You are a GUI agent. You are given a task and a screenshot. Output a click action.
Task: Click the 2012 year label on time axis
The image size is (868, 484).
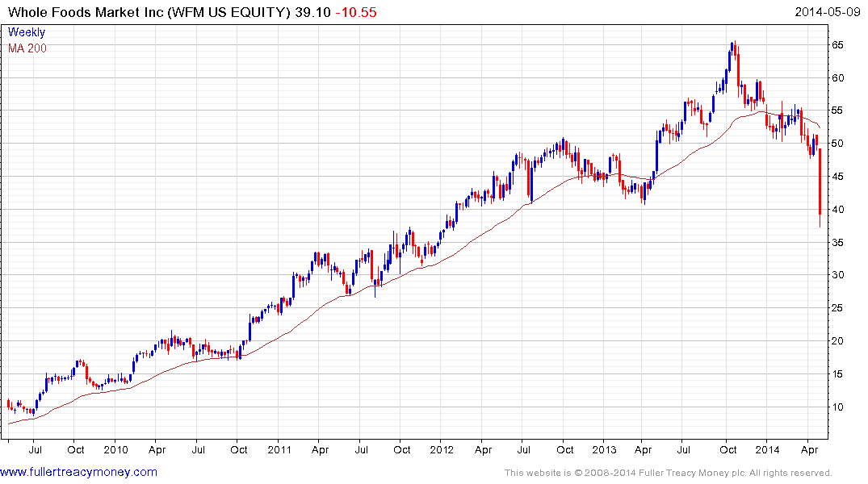click(x=442, y=449)
